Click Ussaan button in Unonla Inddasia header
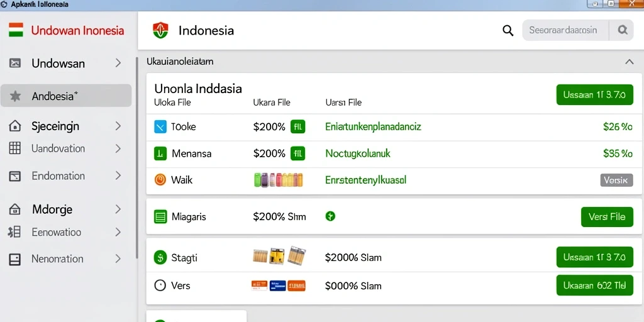 click(x=594, y=95)
